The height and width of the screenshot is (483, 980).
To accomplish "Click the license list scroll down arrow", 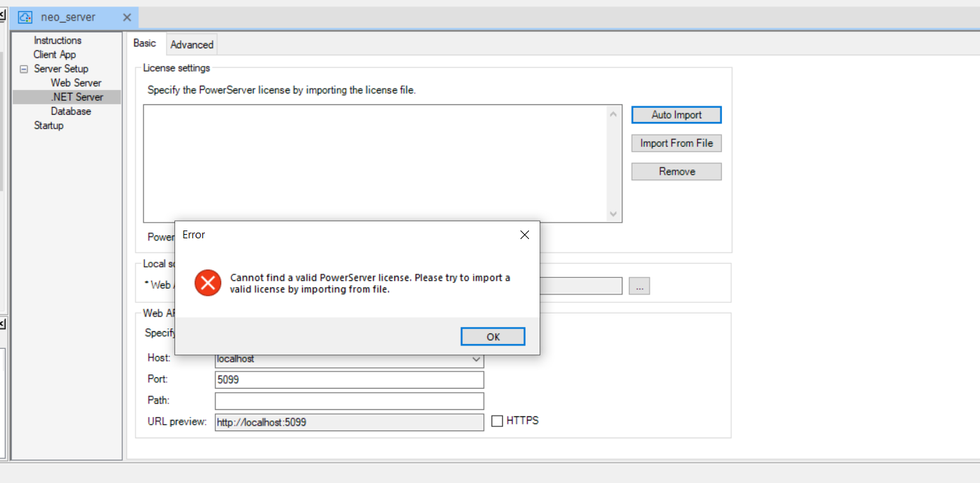I will [x=613, y=214].
